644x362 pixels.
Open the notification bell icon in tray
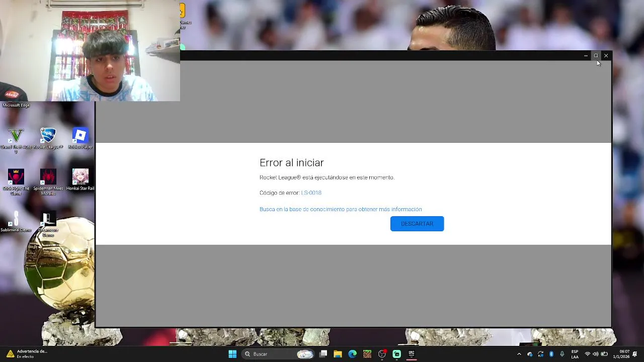(635, 354)
